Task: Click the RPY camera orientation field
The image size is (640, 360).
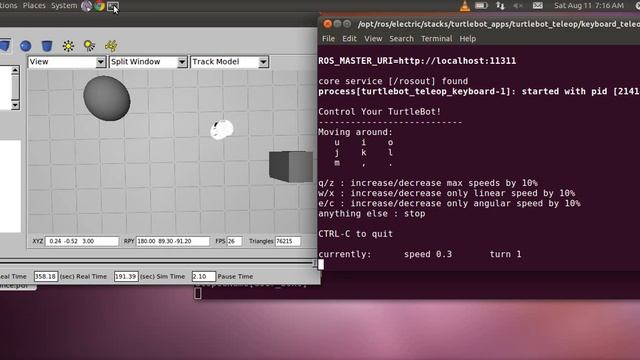Action: pyautogui.click(x=173, y=241)
